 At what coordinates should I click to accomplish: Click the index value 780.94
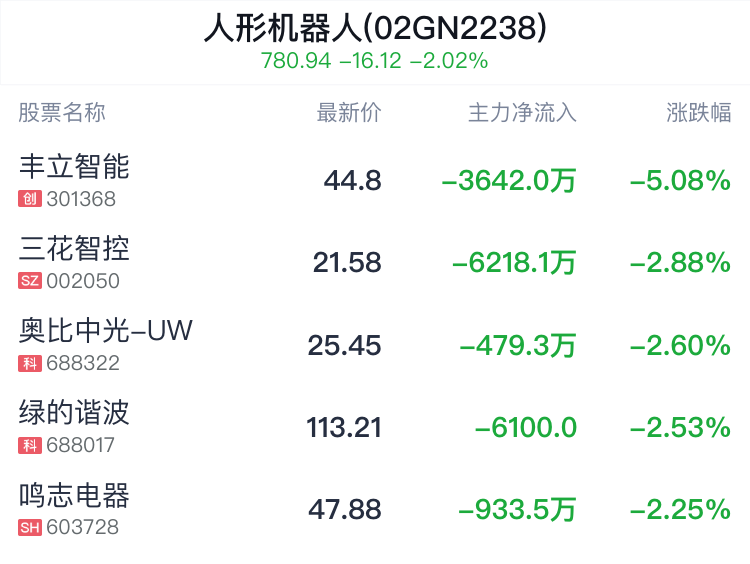point(296,61)
